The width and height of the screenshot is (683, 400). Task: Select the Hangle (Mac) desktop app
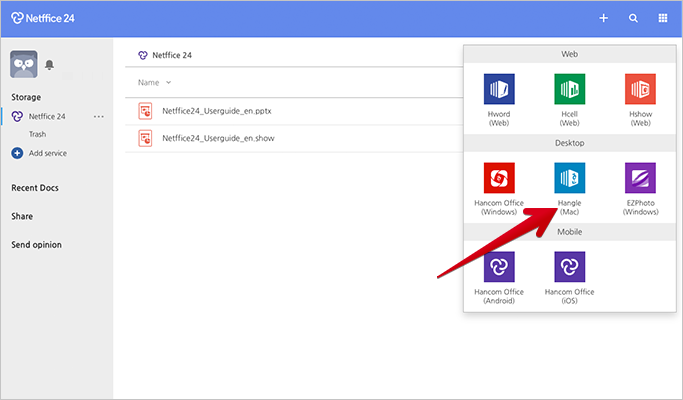(x=569, y=178)
